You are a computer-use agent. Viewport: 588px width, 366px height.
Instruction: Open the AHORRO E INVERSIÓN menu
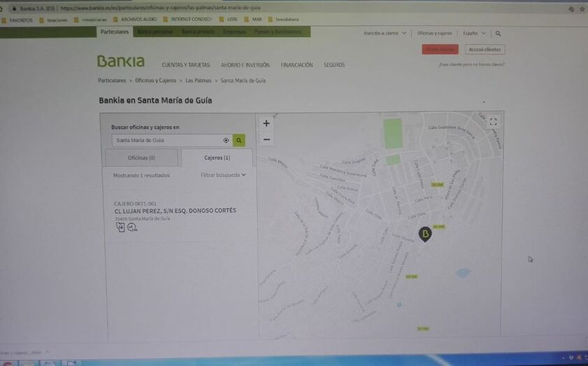245,65
